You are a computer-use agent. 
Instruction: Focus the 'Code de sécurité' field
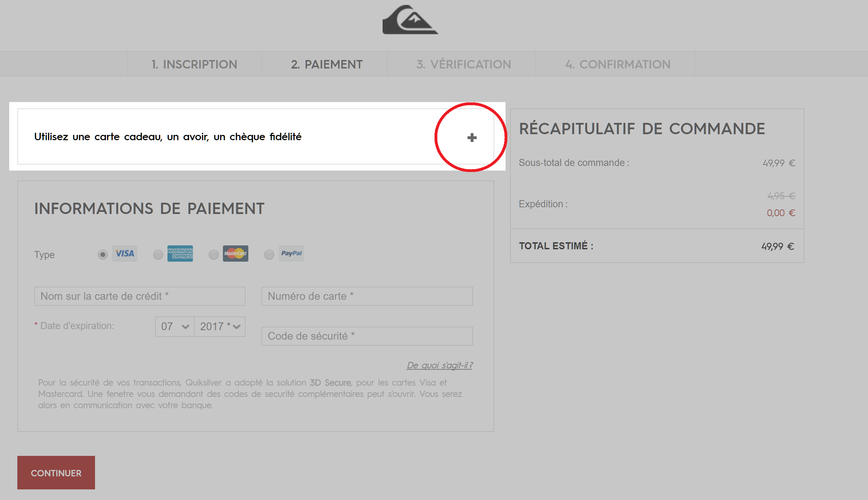[x=367, y=336]
